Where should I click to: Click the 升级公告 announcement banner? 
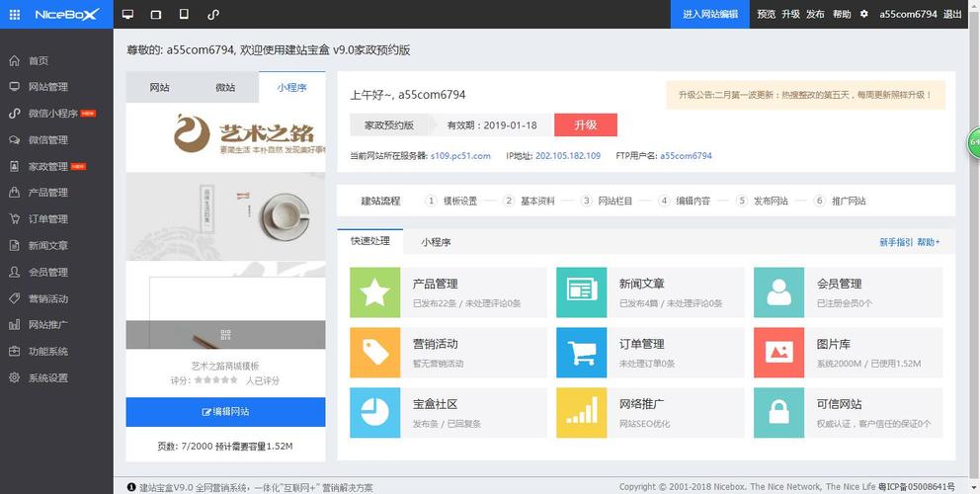805,95
